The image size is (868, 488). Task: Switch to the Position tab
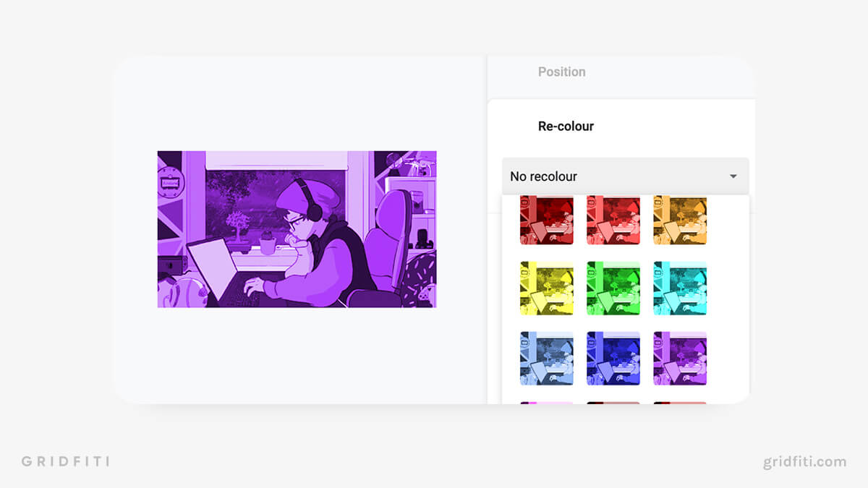(562, 71)
